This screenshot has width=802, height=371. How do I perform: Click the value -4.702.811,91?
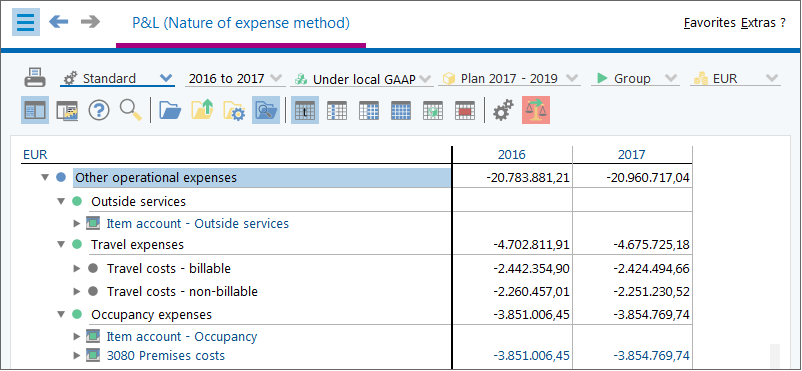(531, 245)
